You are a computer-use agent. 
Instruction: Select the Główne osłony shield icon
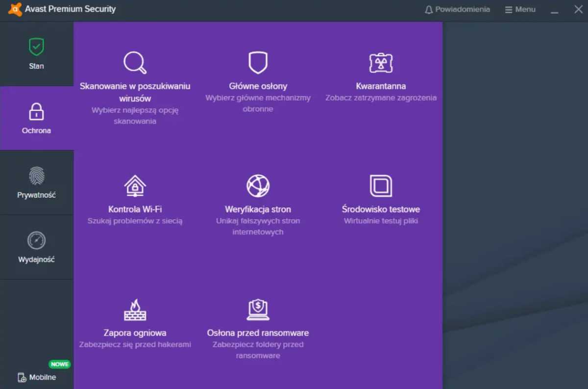(258, 63)
